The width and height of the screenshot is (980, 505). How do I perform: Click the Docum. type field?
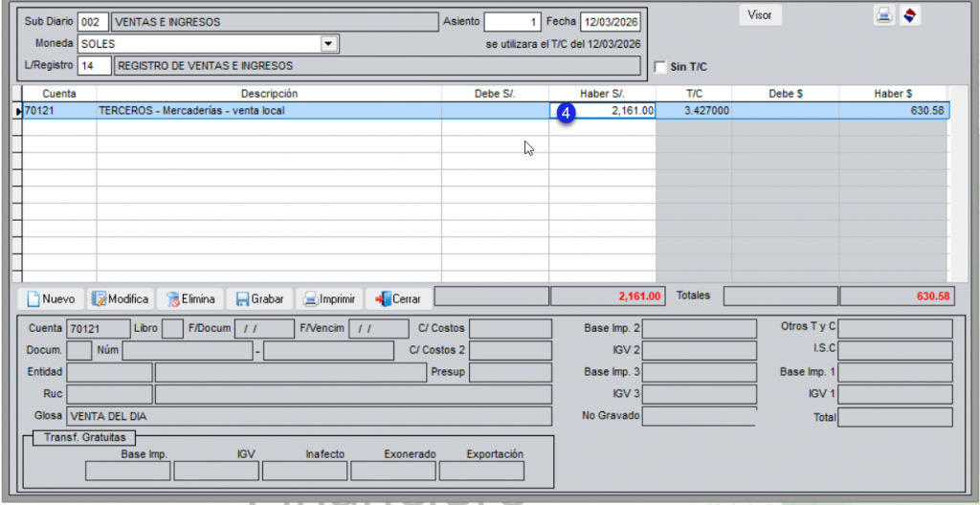pyautogui.click(x=78, y=351)
